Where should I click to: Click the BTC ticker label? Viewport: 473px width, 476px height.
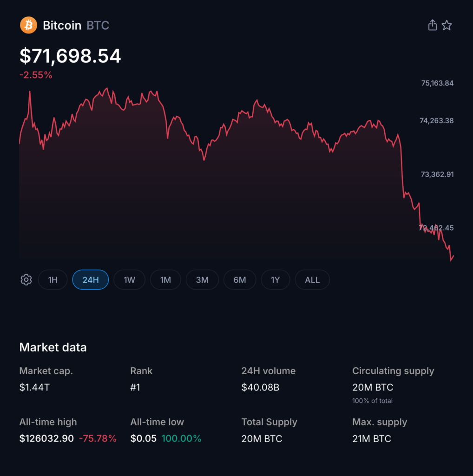[x=98, y=26]
